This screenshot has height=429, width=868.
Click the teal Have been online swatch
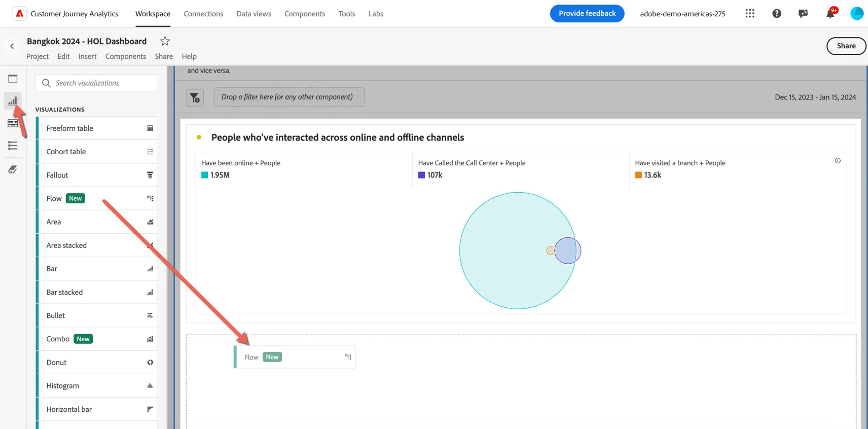pyautogui.click(x=204, y=175)
